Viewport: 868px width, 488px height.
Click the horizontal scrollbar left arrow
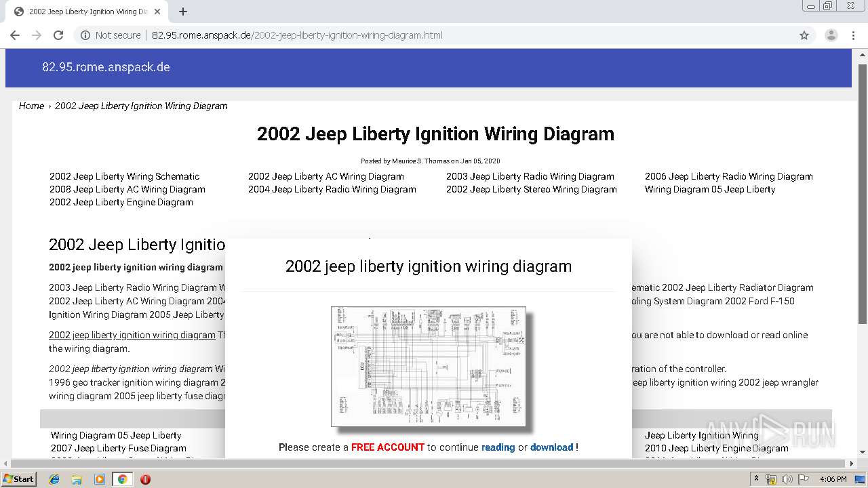point(5,464)
